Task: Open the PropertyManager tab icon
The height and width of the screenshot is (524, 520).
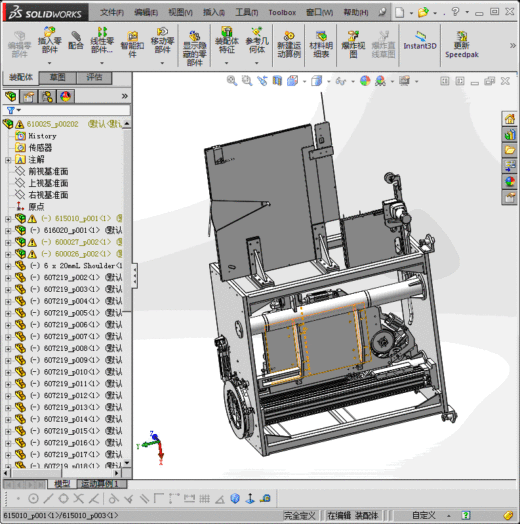Action: point(28,97)
